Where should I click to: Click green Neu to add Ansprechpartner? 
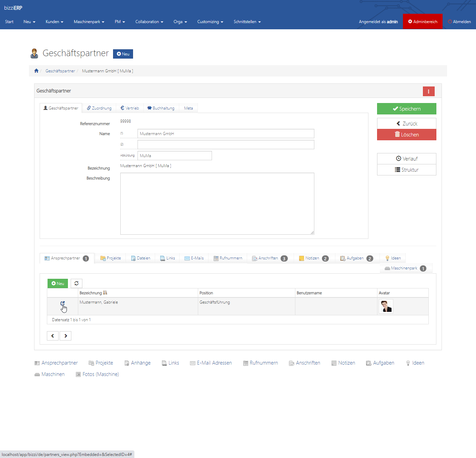[58, 283]
